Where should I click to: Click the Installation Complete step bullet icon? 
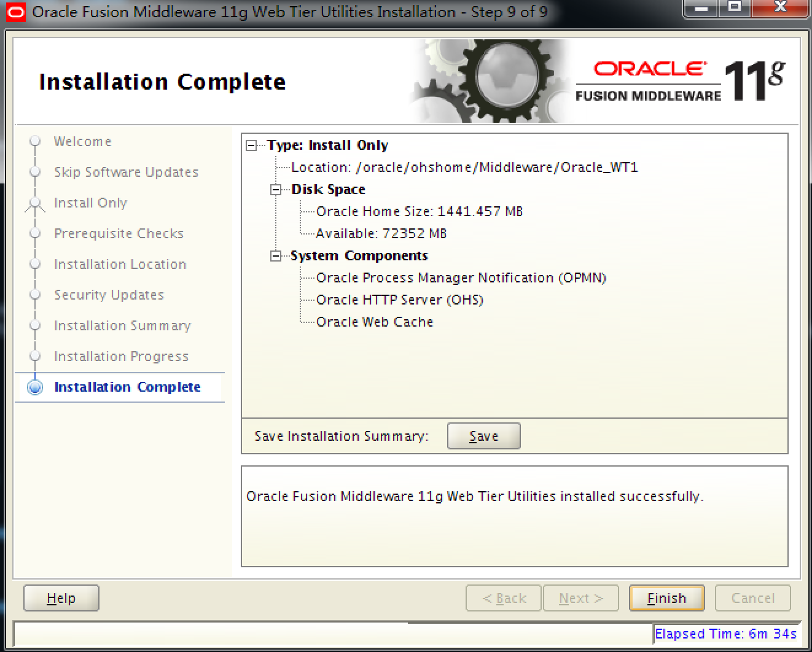(x=36, y=387)
